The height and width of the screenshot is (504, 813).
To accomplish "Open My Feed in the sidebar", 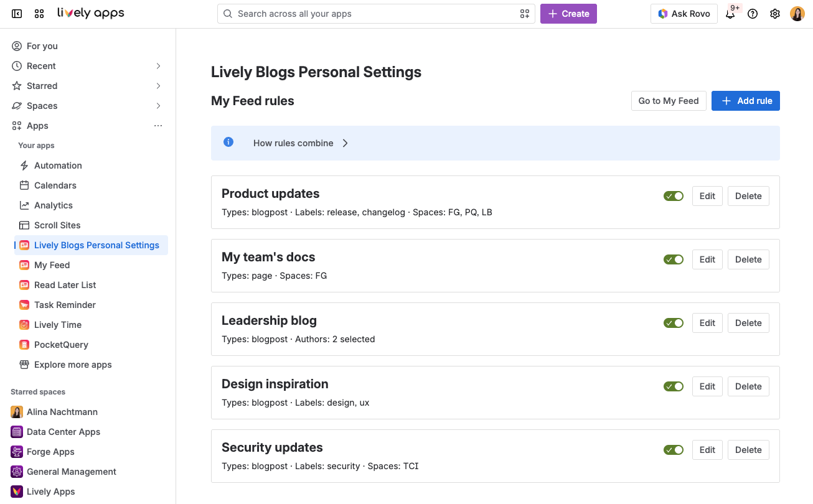I will [x=91, y=265].
